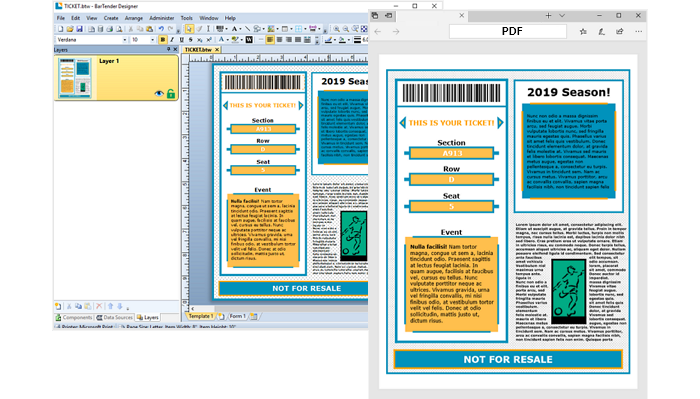This screenshot has height=399, width=700.
Task: Zoom in on the template view
Action: 336,29
